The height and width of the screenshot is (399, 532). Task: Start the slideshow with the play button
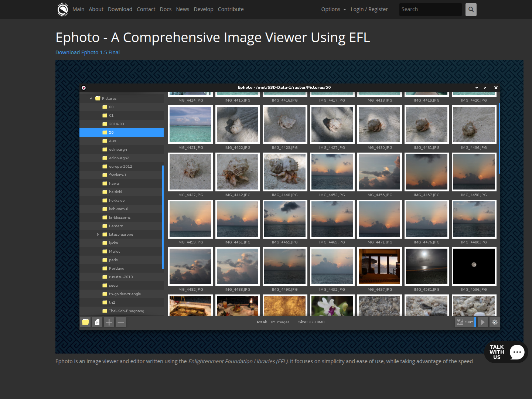pos(482,322)
